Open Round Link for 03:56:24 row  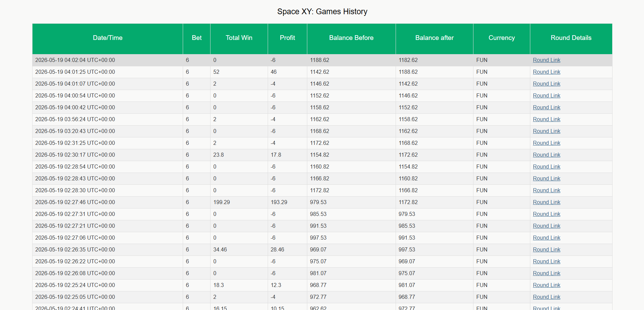click(547, 119)
